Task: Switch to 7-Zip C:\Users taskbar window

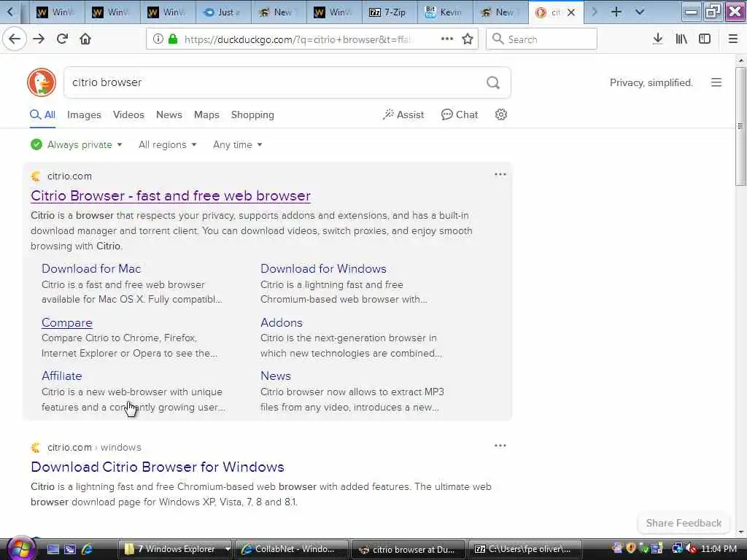Action: click(527, 549)
